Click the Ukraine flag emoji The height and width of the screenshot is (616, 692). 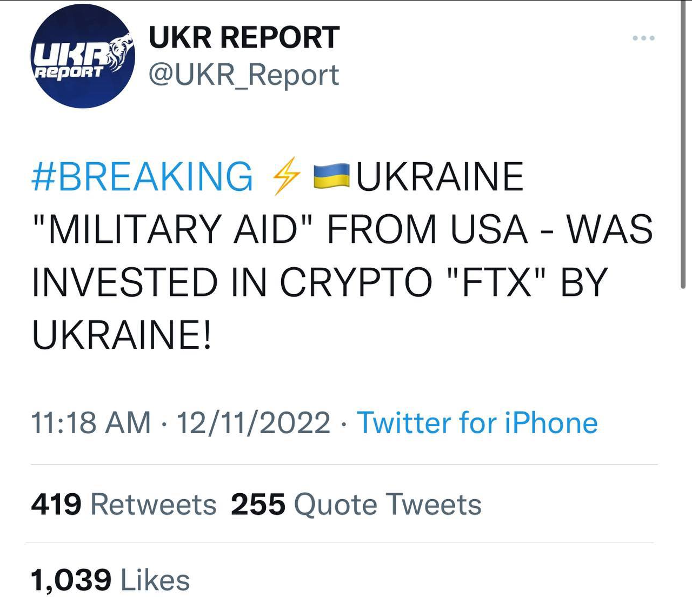point(332,176)
